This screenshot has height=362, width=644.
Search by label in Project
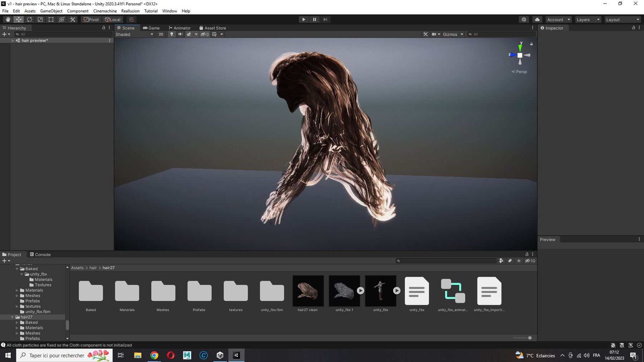[510, 261]
